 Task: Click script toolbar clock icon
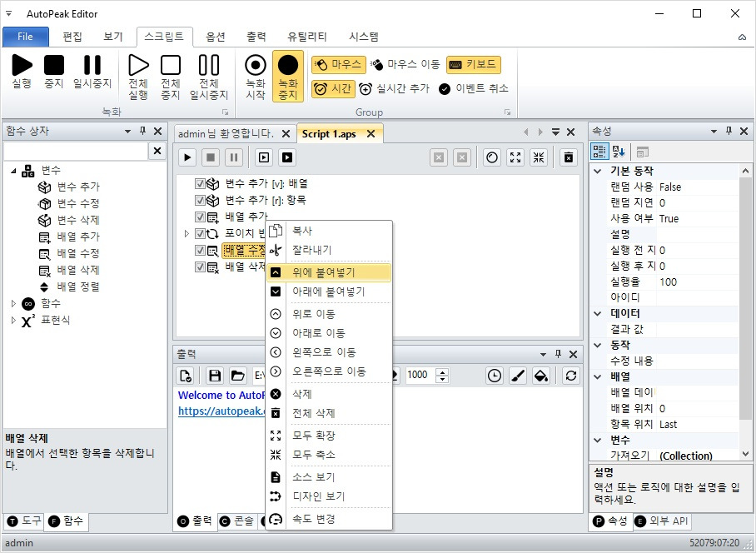[492, 157]
